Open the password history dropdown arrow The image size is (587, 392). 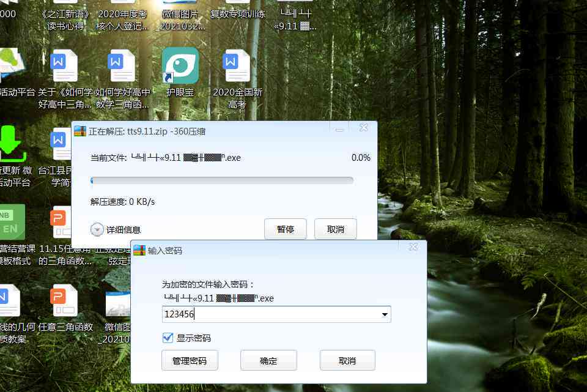385,314
